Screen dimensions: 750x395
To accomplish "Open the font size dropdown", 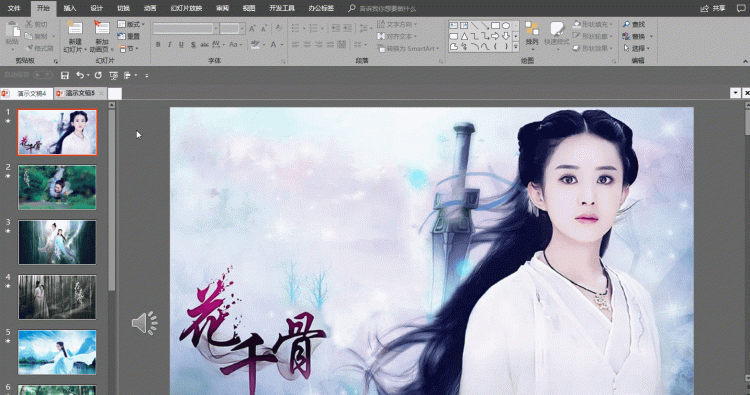I will pyautogui.click(x=242, y=29).
